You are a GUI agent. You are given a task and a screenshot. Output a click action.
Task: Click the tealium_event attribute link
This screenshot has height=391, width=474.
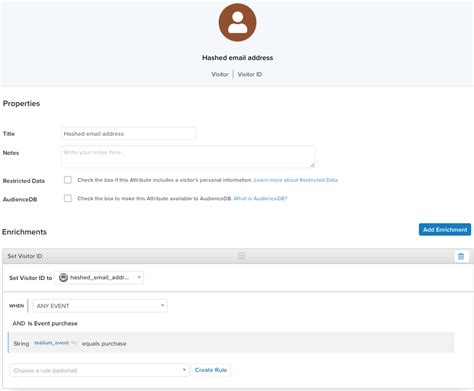coord(52,343)
